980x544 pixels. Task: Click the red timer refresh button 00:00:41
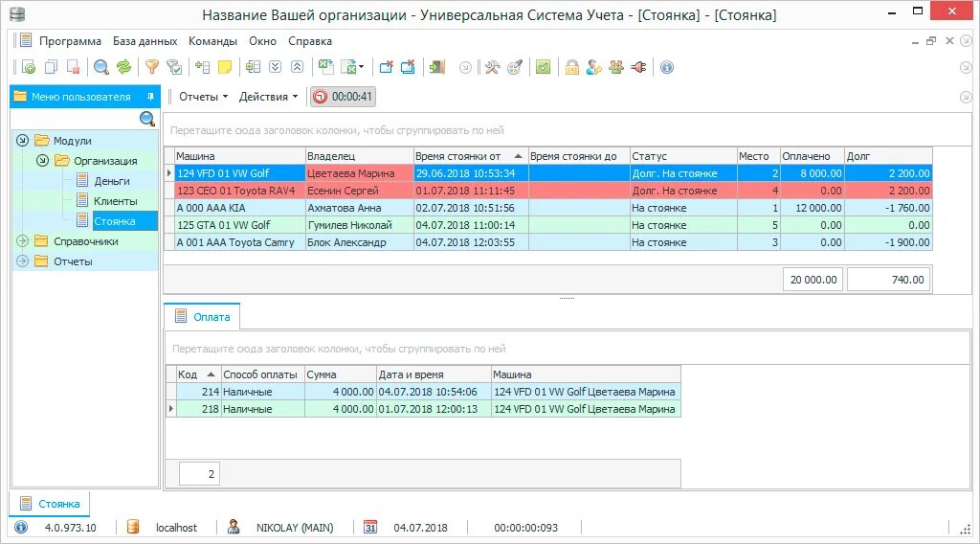344,97
